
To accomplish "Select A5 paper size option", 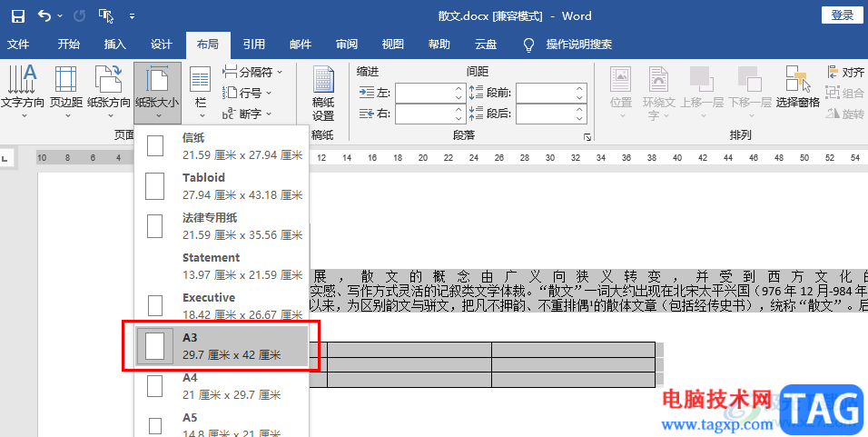I will tap(222, 425).
